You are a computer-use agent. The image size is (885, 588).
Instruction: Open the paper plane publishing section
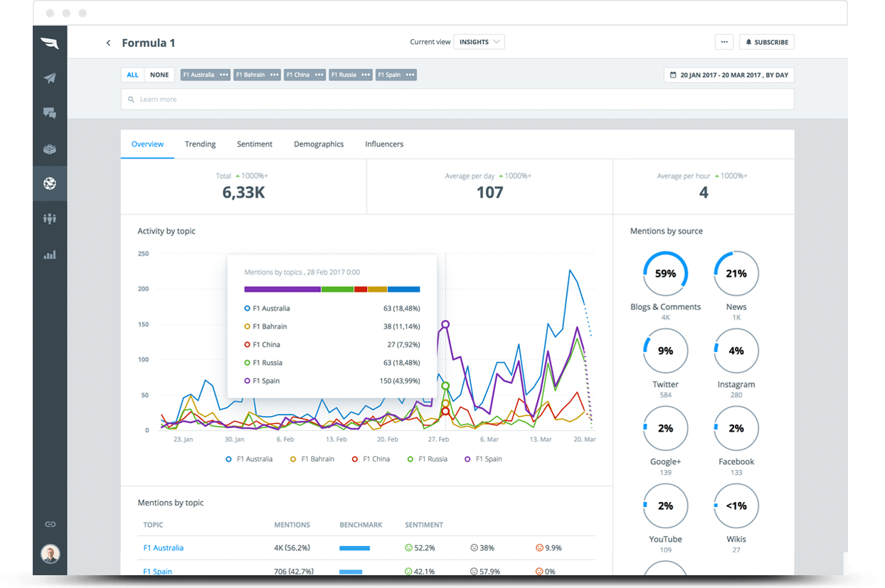click(50, 78)
